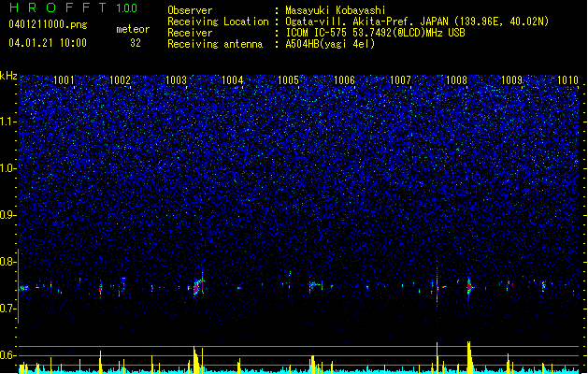Screen dimensions: 588x374
Task: Click the 1008 time marker
Action: tap(456, 80)
